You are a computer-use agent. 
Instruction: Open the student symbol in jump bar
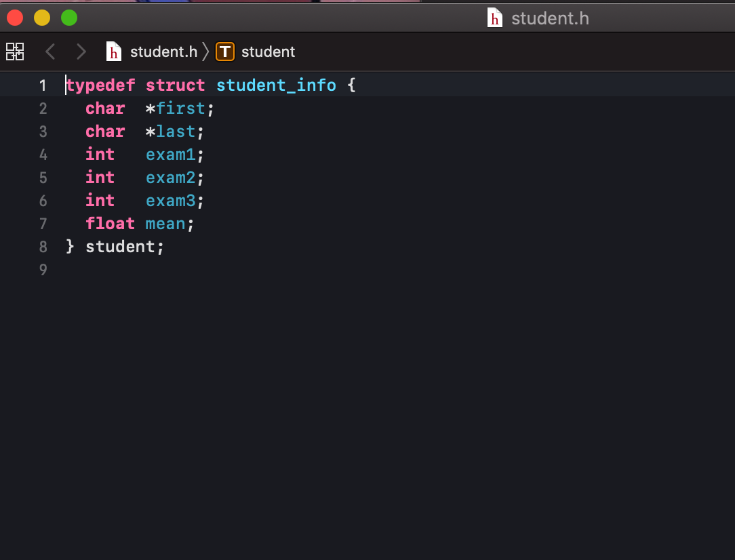click(x=268, y=52)
